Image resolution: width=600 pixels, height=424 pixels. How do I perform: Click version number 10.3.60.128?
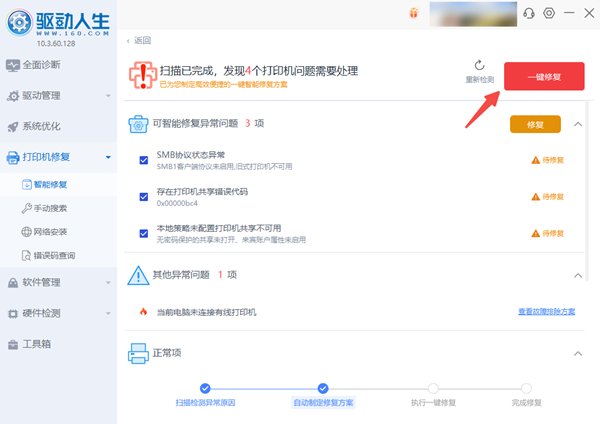coord(56,44)
